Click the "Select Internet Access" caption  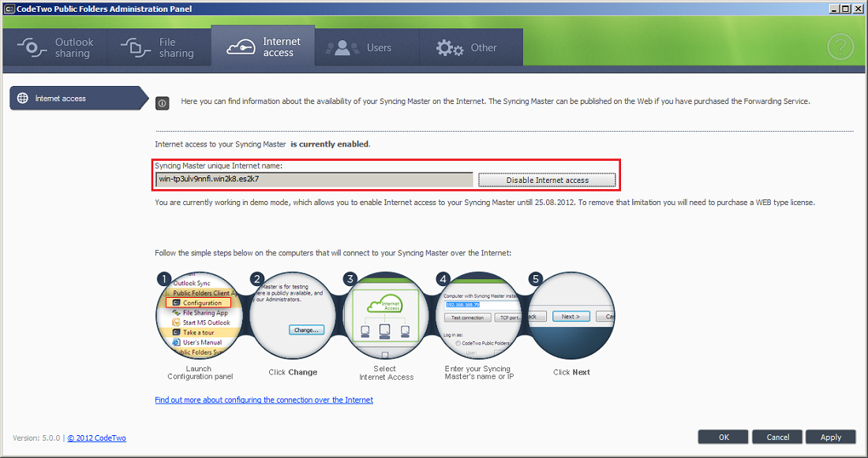(386, 373)
